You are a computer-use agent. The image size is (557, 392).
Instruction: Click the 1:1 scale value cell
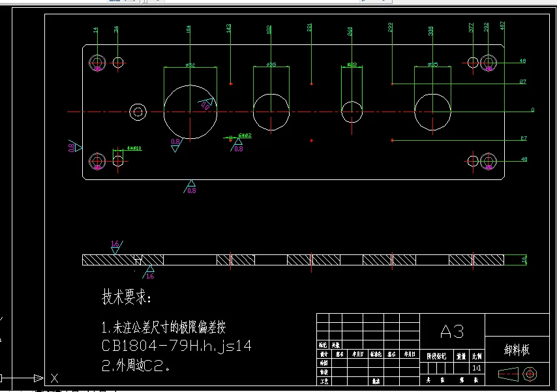pos(477,368)
